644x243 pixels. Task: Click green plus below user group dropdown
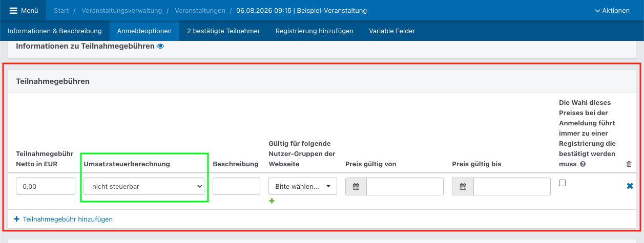coord(272,201)
